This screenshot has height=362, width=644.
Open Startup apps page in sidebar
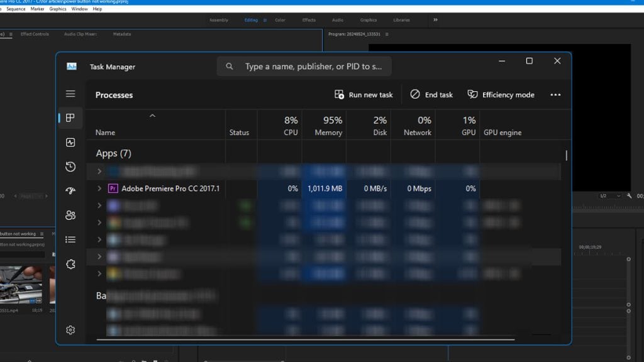[70, 191]
